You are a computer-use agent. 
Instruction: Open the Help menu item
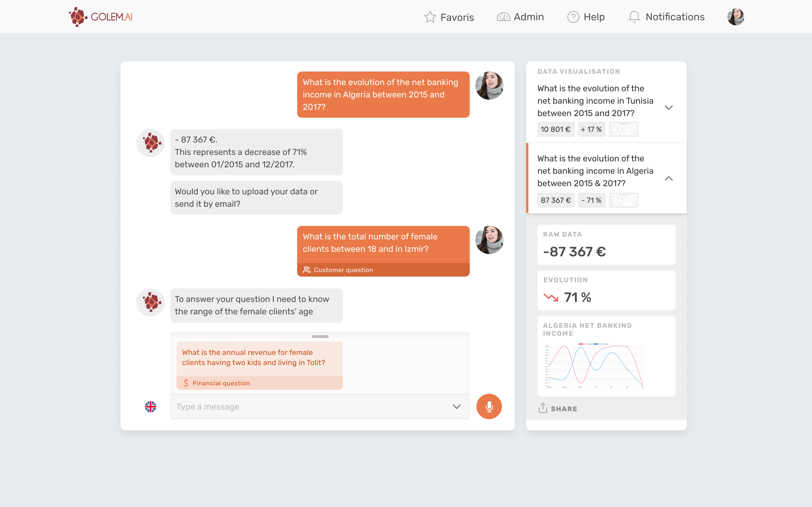594,17
